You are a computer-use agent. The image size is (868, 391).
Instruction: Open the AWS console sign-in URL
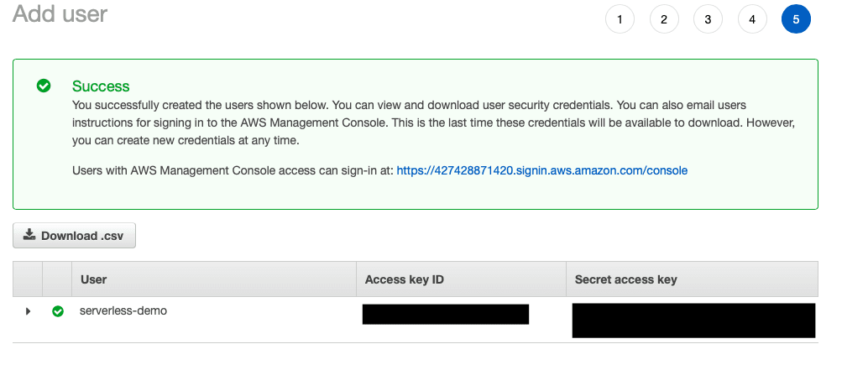coord(542,170)
